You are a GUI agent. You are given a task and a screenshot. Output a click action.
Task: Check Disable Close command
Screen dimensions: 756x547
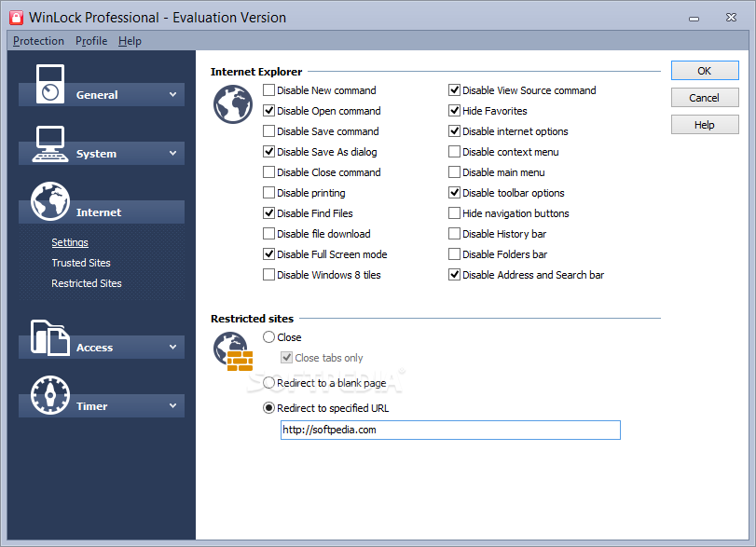coord(269,172)
